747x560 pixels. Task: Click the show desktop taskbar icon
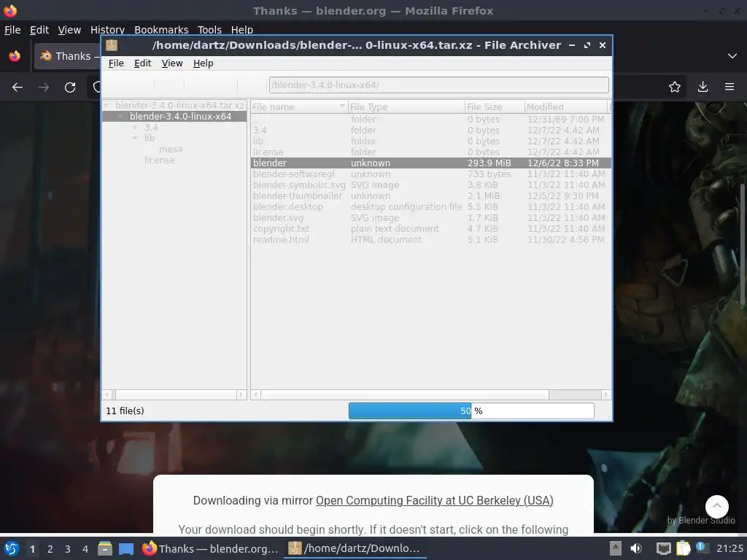(x=125, y=548)
